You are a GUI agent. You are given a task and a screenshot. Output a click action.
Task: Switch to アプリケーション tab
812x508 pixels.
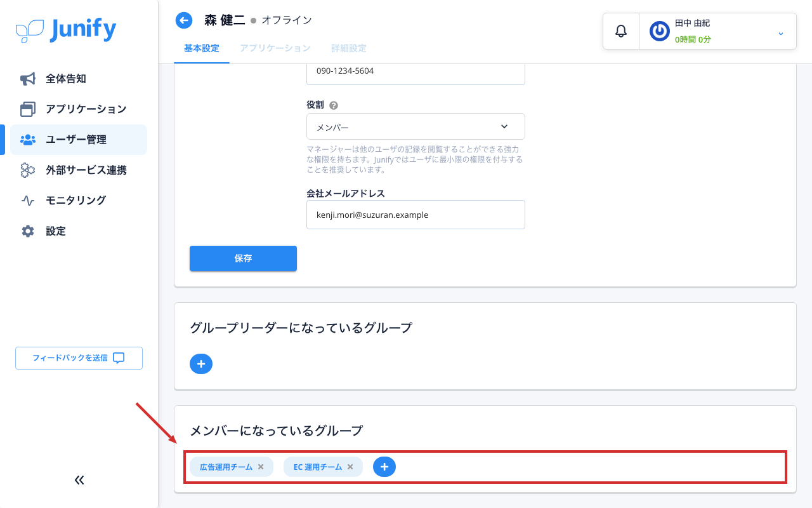click(x=275, y=48)
